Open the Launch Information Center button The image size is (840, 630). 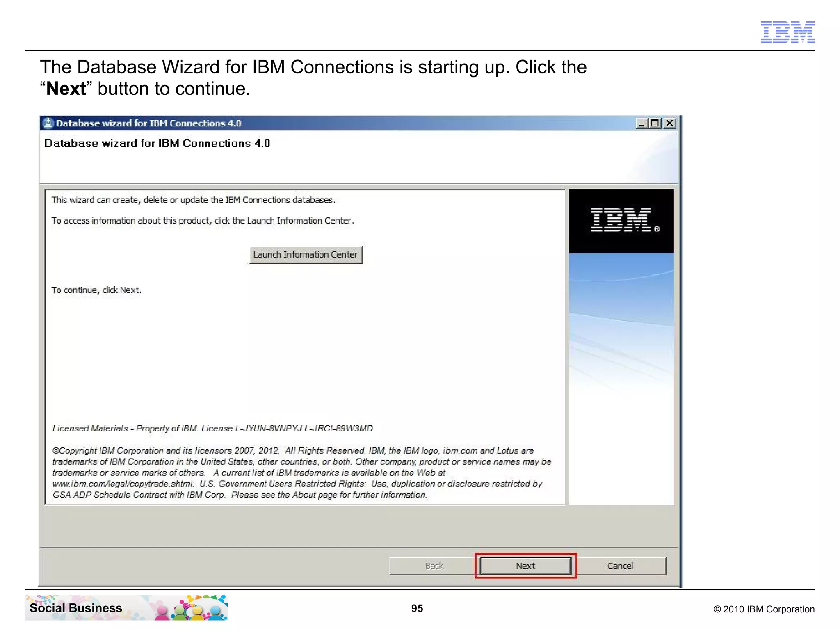[x=306, y=254]
